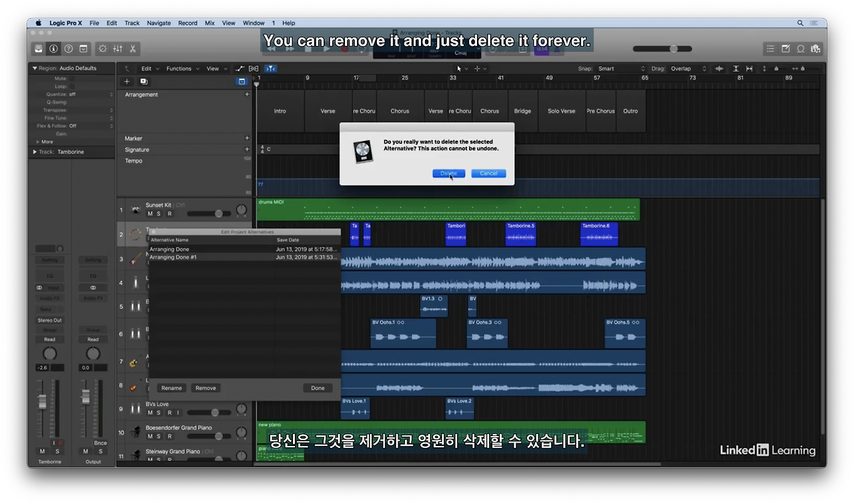Expand the Track Tamborine section
The height and width of the screenshot is (504, 854).
pyautogui.click(x=35, y=152)
